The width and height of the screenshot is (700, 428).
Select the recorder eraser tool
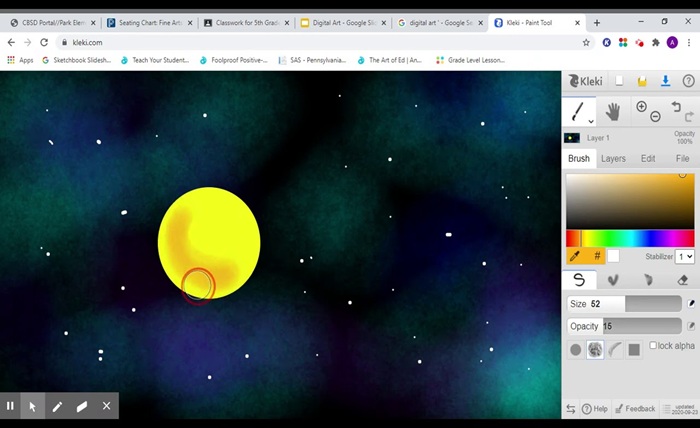click(x=82, y=406)
